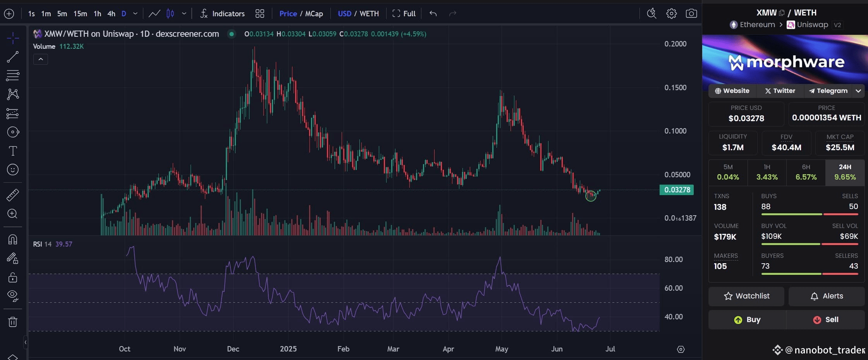Set chart denomination to WETH
This screenshot has height=360, width=868.
(x=369, y=14)
